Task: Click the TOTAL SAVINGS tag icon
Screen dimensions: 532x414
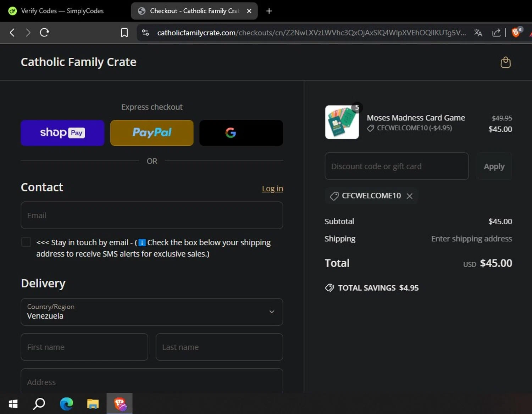Action: 329,288
